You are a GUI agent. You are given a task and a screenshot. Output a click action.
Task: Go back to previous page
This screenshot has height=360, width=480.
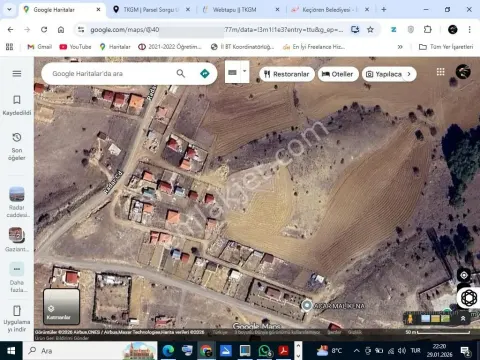click(10, 30)
